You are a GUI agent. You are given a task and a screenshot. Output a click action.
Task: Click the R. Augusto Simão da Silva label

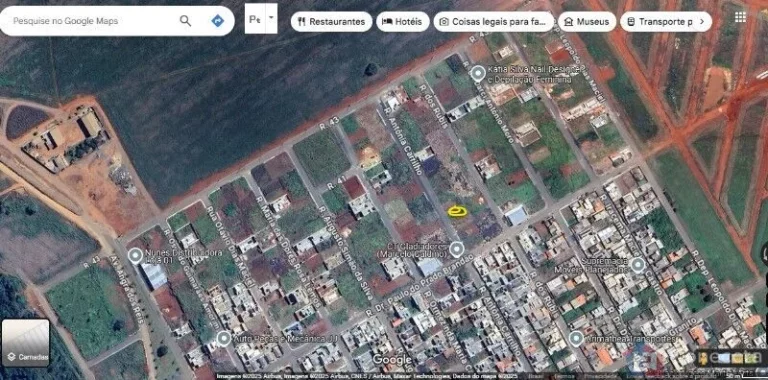click(346, 253)
